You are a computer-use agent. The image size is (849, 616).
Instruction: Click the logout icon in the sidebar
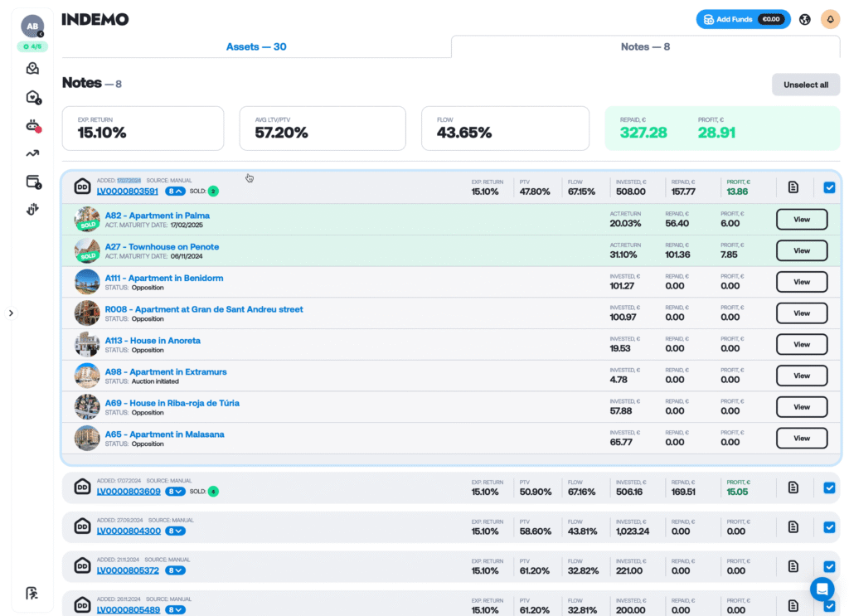[x=32, y=594]
